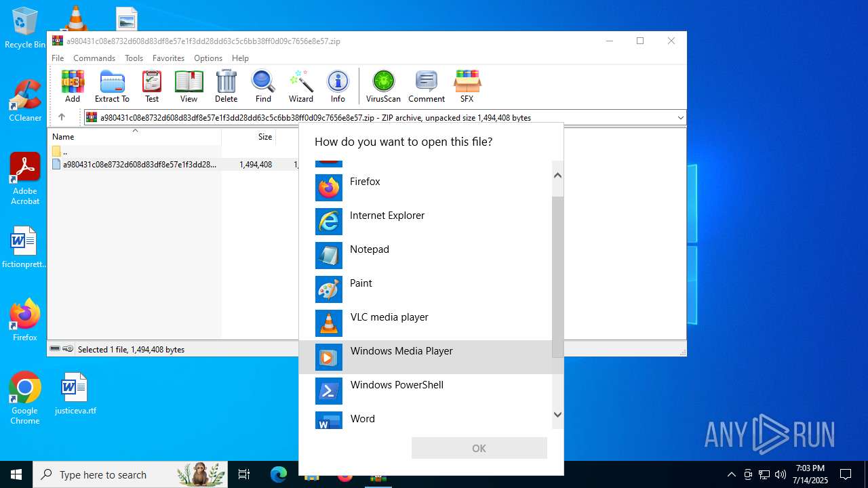Open the Recycle Bin desktop icon
868x488 pixels.
pyautogui.click(x=25, y=28)
